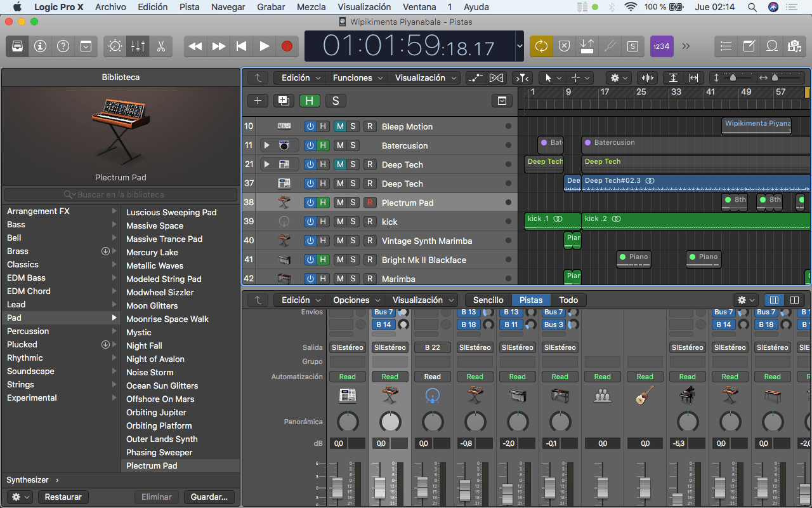
Task: Open the Mixer Opciones dropdown
Action: pyautogui.click(x=357, y=300)
